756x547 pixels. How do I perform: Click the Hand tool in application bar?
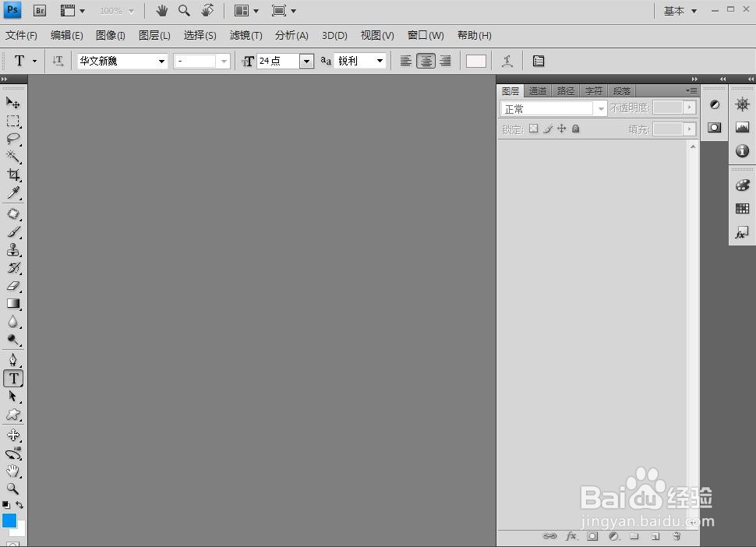pos(161,11)
